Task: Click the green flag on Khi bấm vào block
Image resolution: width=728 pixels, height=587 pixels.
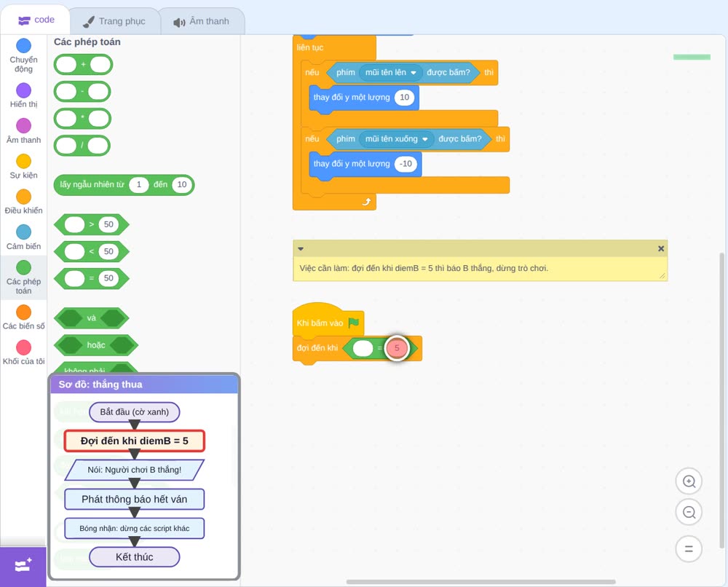Action: (354, 323)
